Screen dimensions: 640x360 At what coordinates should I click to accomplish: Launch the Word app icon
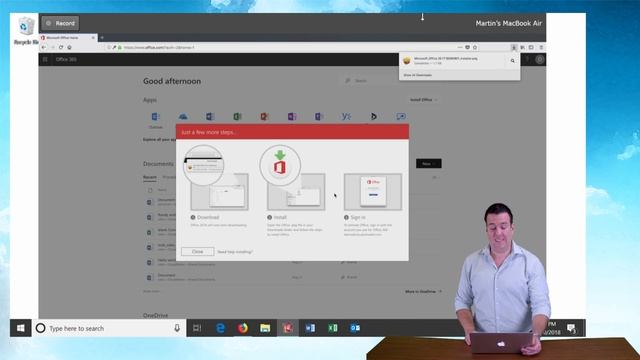click(210, 117)
